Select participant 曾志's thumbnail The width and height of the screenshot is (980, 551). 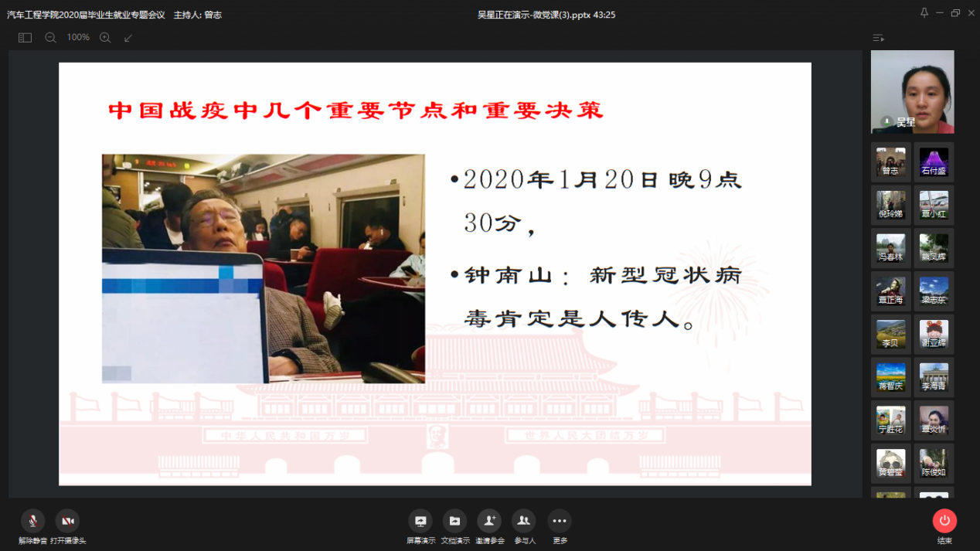click(x=890, y=162)
